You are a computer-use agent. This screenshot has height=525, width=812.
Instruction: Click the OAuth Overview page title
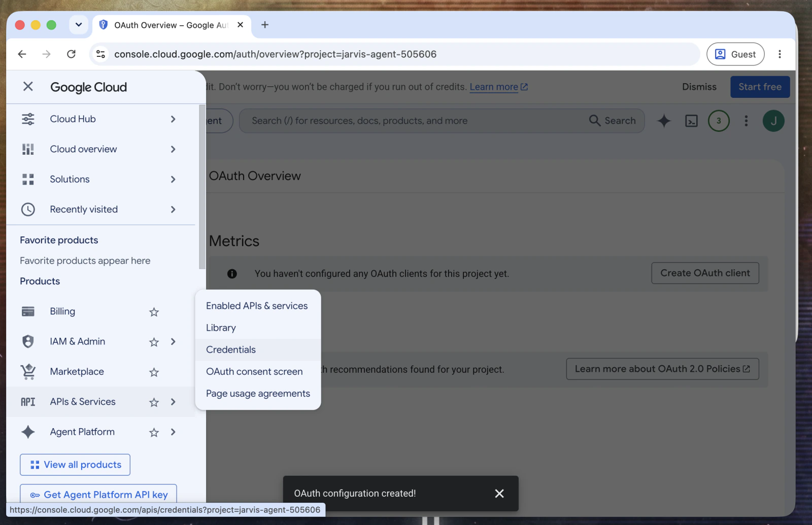(255, 176)
